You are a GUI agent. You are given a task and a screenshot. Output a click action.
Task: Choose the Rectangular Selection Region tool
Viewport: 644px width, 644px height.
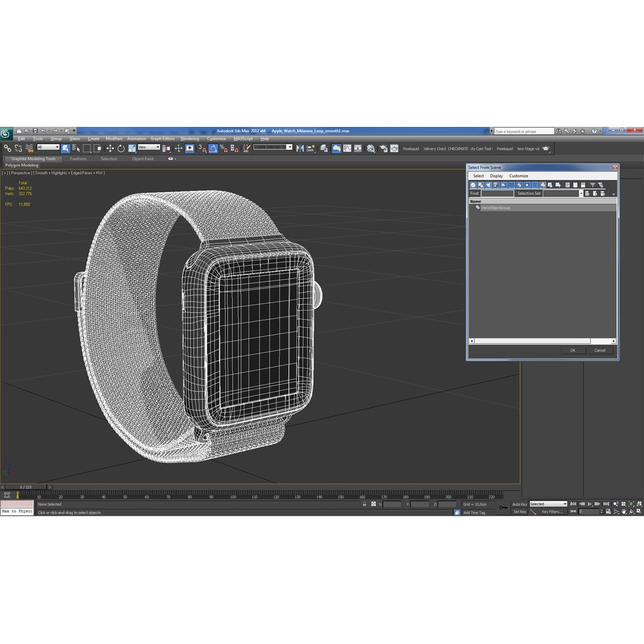pyautogui.click(x=86, y=148)
